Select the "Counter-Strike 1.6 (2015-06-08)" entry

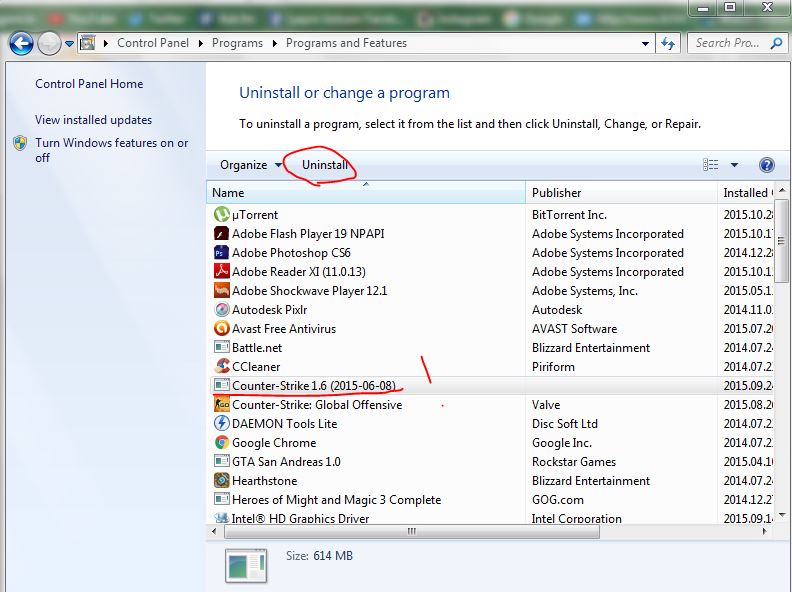(314, 386)
